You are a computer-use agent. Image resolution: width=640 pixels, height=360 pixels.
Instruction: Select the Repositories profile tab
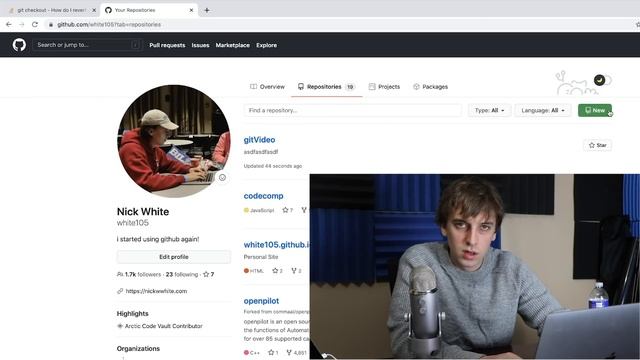[x=327, y=87]
